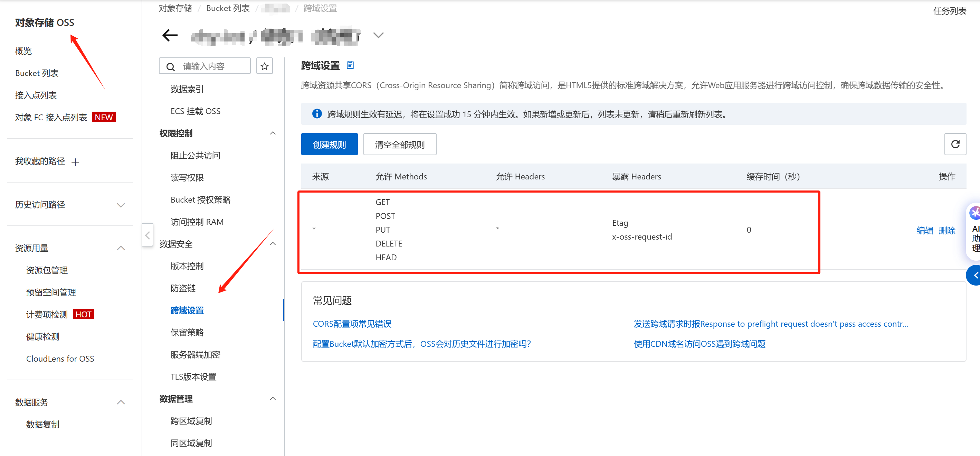Open the preflight request error FAQ link
This screenshot has width=980, height=456.
point(771,324)
